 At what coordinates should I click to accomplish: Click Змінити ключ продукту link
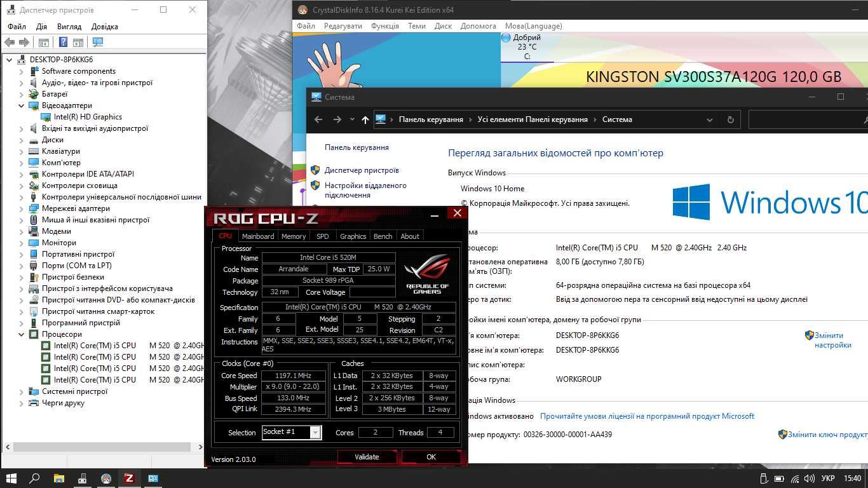pos(828,435)
